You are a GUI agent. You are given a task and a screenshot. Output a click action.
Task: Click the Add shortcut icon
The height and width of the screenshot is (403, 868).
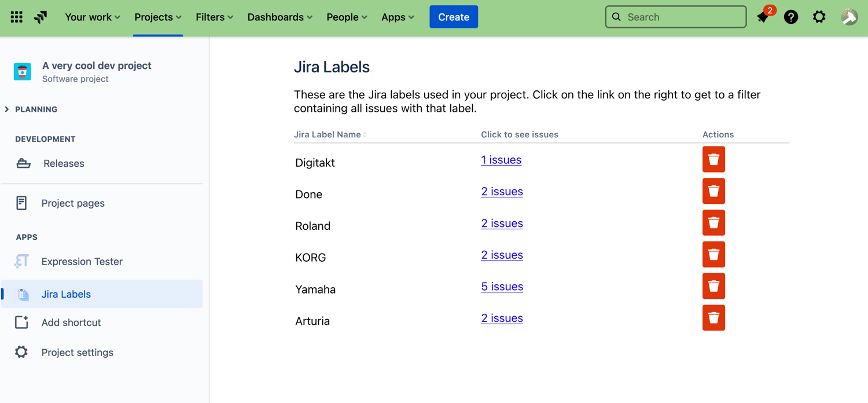click(x=21, y=322)
